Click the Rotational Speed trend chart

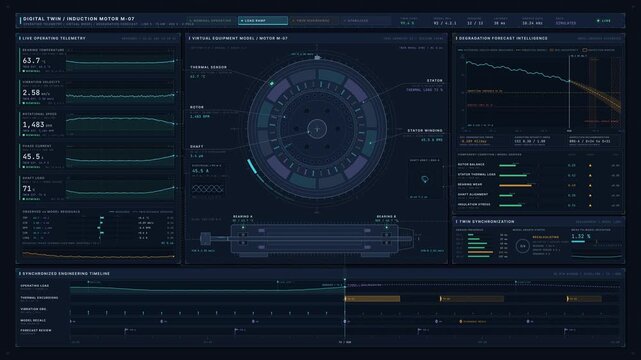point(120,125)
